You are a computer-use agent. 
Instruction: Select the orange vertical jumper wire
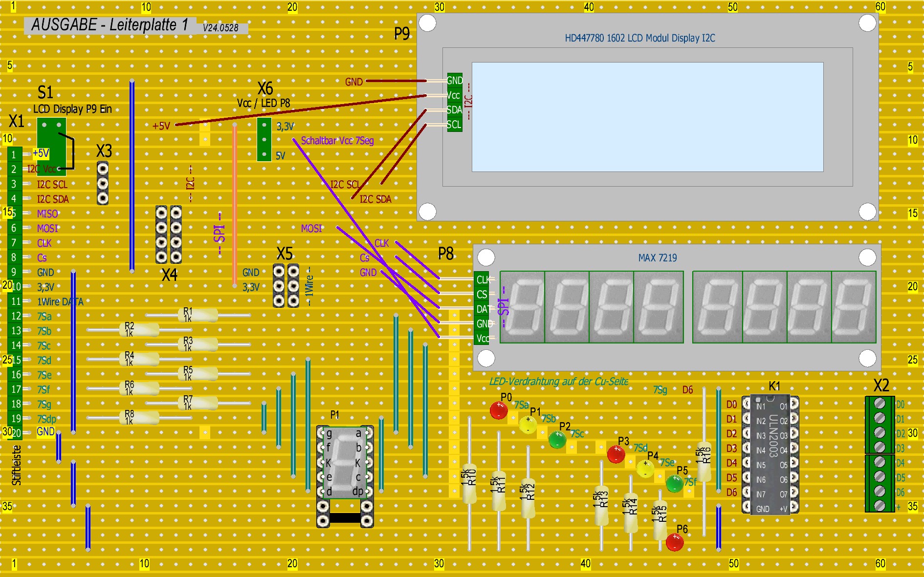click(x=235, y=205)
